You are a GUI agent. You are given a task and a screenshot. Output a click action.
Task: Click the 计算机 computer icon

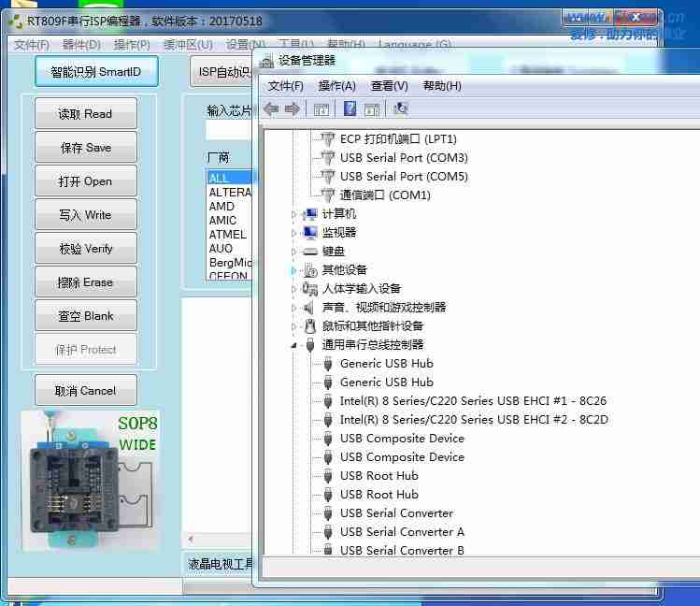[x=310, y=214]
